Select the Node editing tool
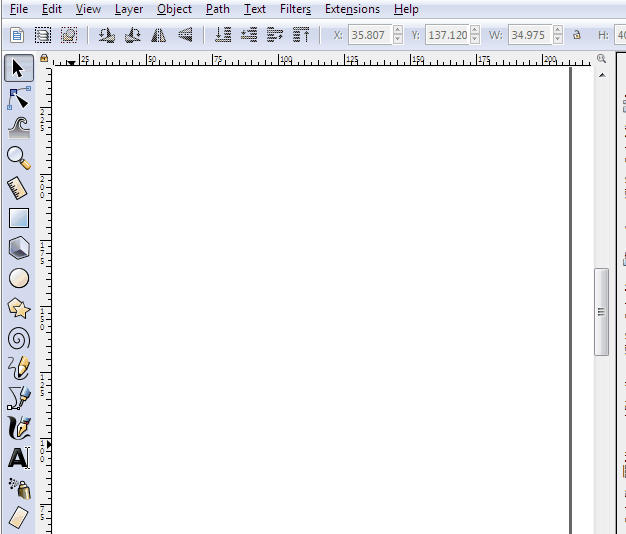626x534 pixels. (18, 98)
